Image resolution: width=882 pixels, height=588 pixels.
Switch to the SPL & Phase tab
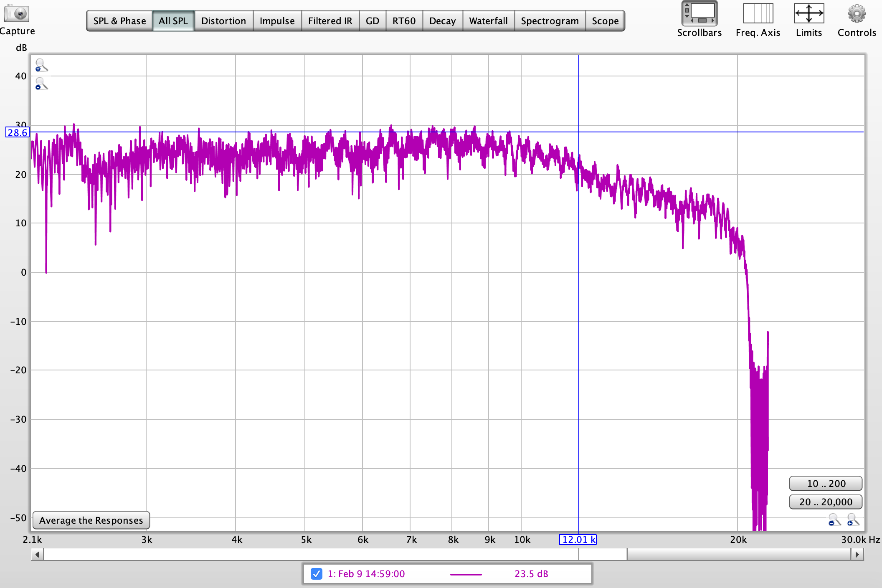pyautogui.click(x=119, y=21)
